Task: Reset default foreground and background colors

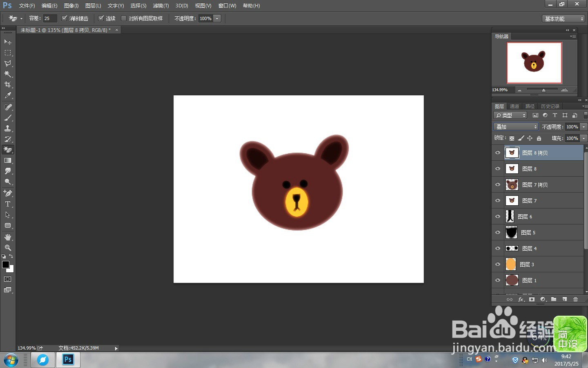Action: pos(4,256)
